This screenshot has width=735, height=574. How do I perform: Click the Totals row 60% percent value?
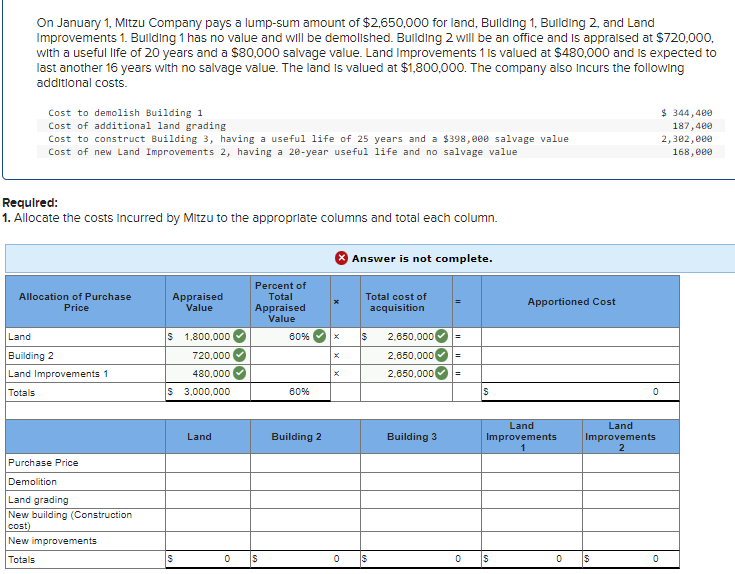(x=299, y=392)
